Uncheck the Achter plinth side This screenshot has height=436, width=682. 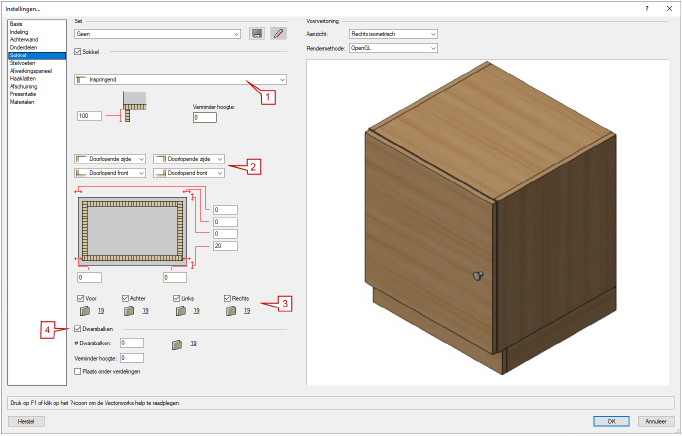[125, 298]
